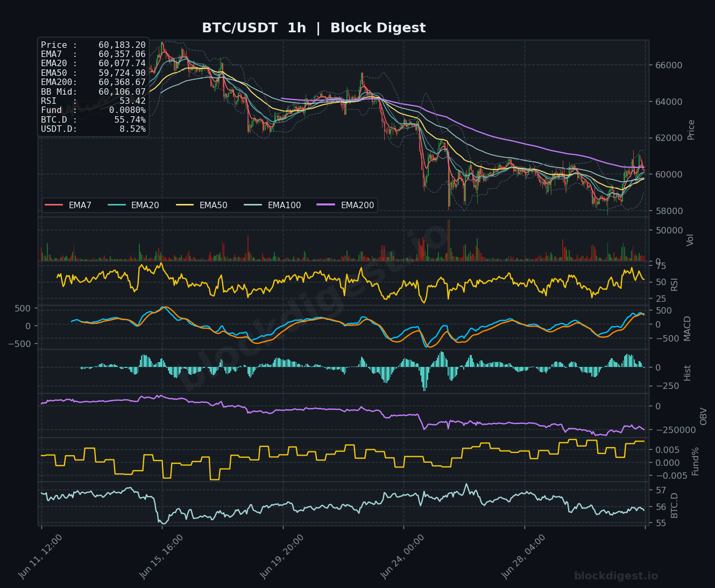Click the USDT.D value 8.52%
This screenshot has width=715, height=588.
click(x=132, y=129)
